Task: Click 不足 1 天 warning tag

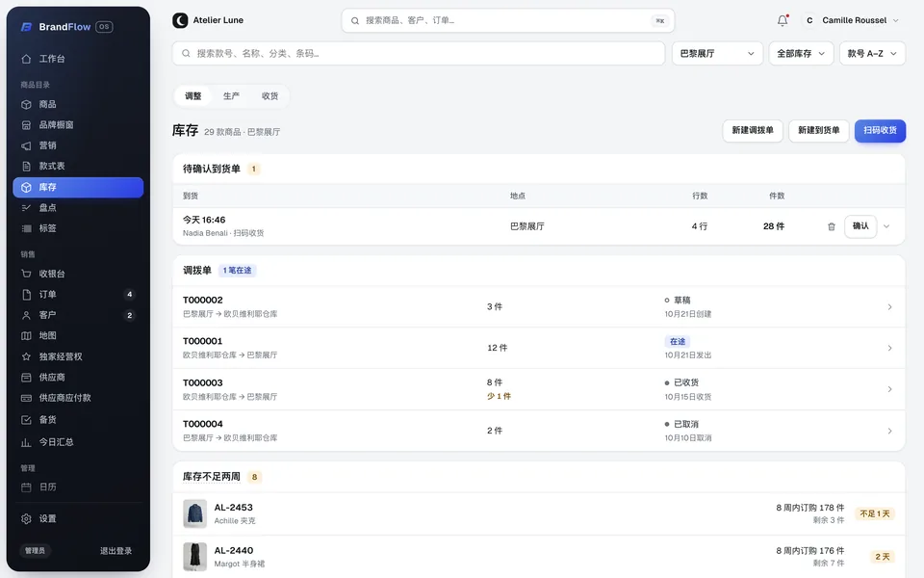Action: (x=875, y=513)
